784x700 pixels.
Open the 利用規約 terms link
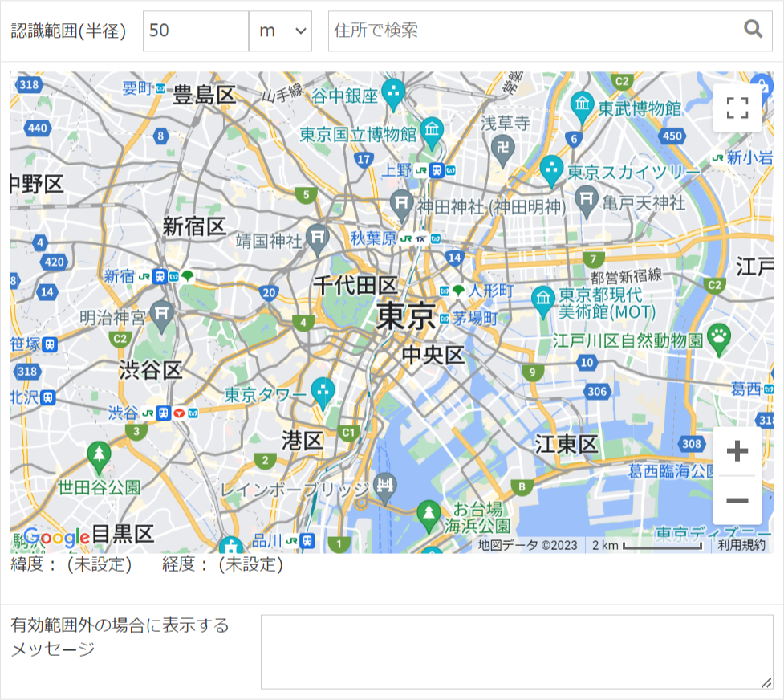pos(741,545)
